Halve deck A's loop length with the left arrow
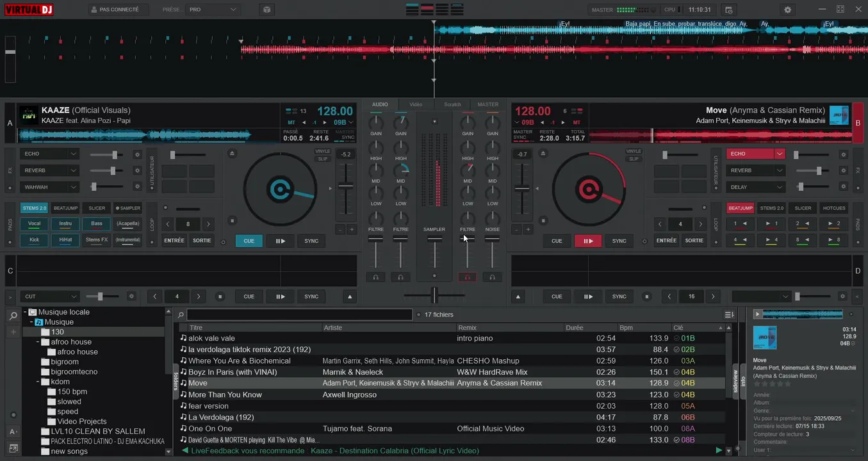Viewport: 868px width, 461px height. 168,224
